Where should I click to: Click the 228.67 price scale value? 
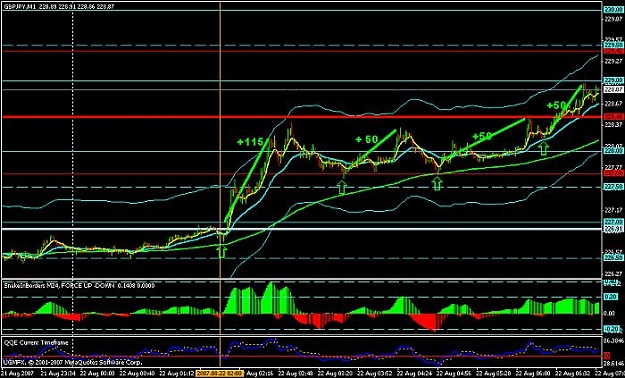point(613,103)
